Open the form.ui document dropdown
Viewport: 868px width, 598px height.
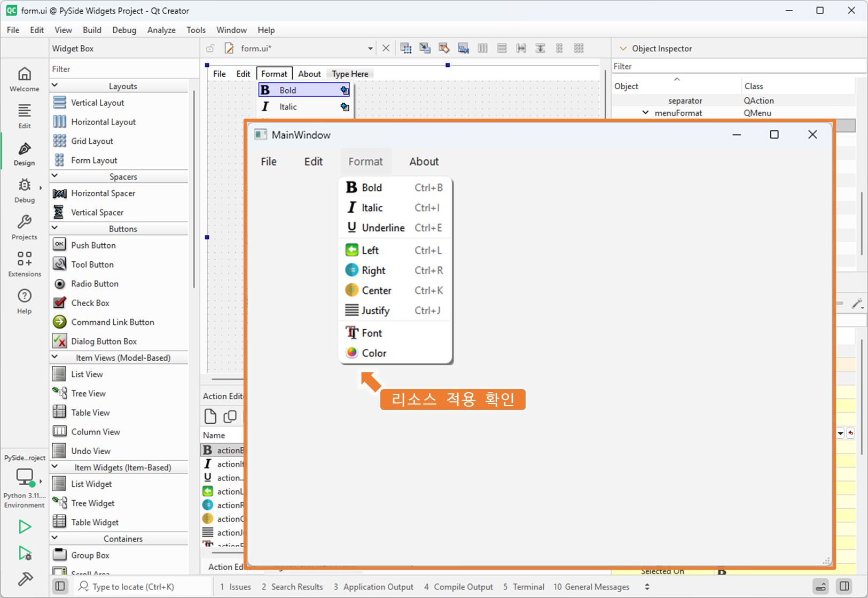tap(370, 49)
